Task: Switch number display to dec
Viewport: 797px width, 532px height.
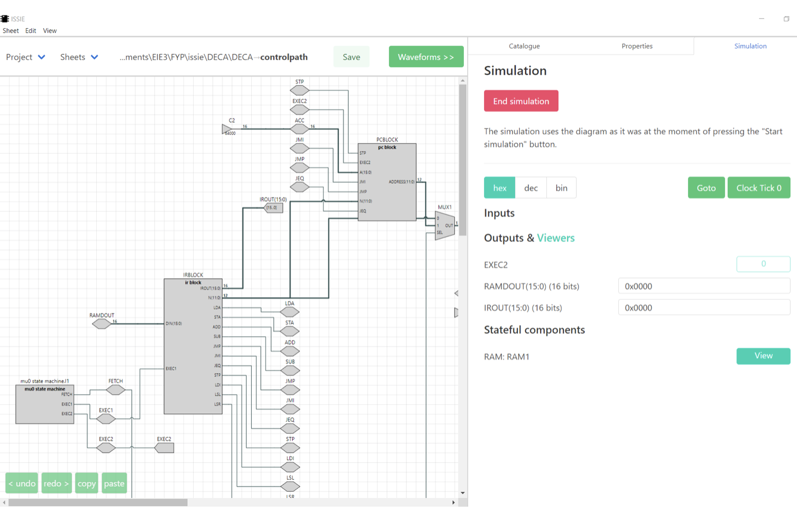Action: point(531,188)
